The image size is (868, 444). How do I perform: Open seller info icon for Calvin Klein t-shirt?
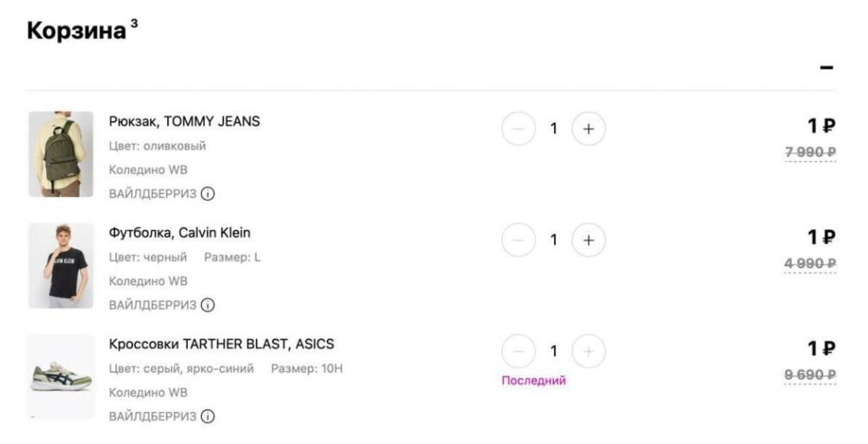[x=208, y=305]
